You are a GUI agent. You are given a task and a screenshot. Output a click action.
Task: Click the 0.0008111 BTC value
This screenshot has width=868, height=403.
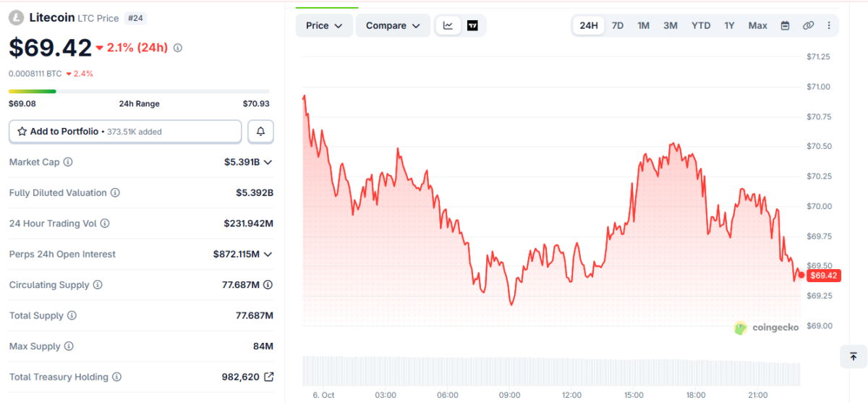pos(35,74)
